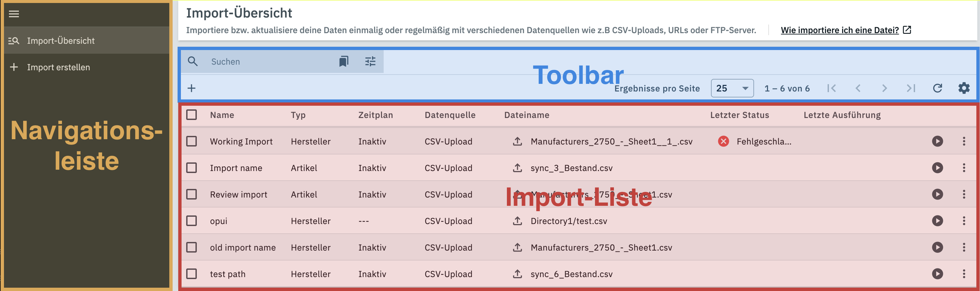Open more options for Import name
This screenshot has width=980, height=291.
point(964,168)
